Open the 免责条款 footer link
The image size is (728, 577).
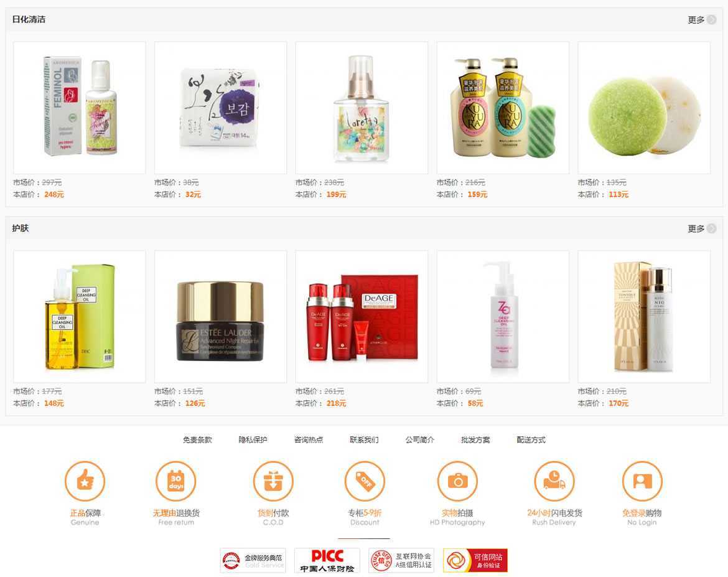tap(197, 439)
